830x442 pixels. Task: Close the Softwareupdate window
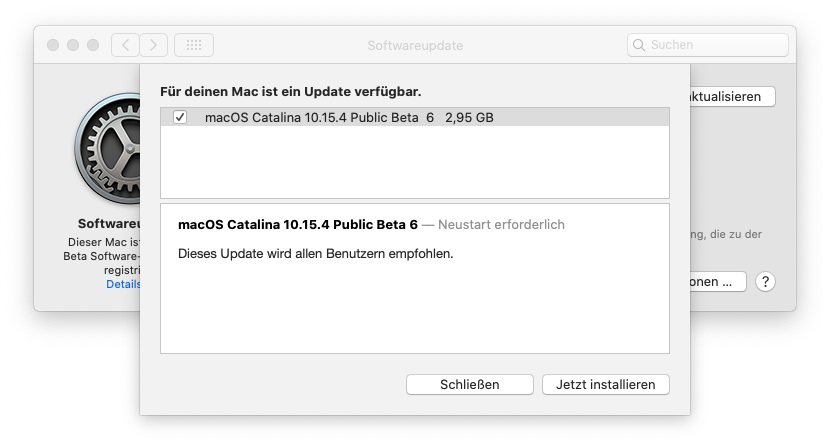52,45
